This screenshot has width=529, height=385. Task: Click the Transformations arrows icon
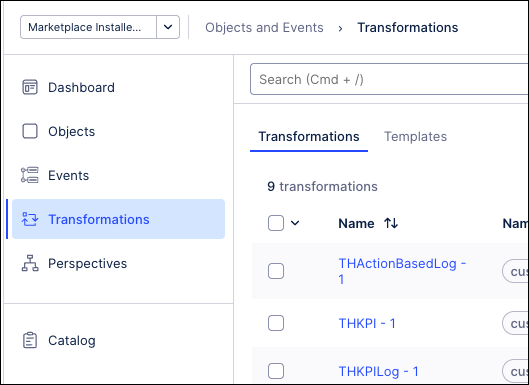30,219
